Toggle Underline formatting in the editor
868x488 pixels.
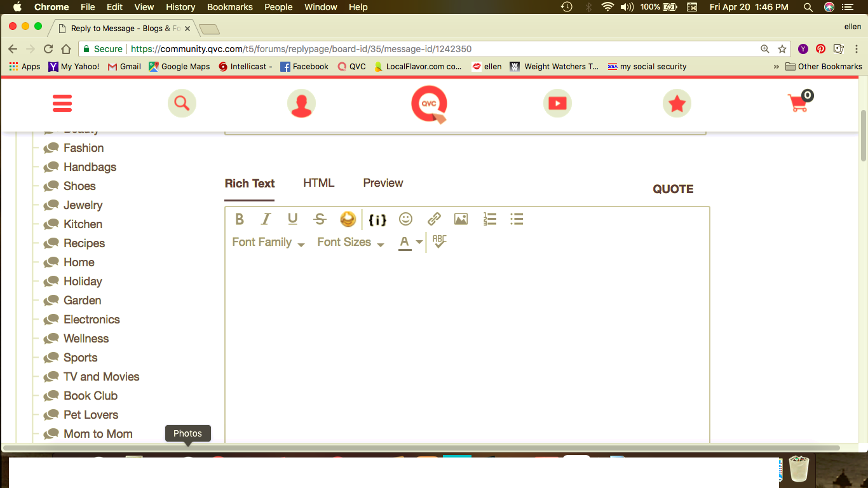[292, 219]
